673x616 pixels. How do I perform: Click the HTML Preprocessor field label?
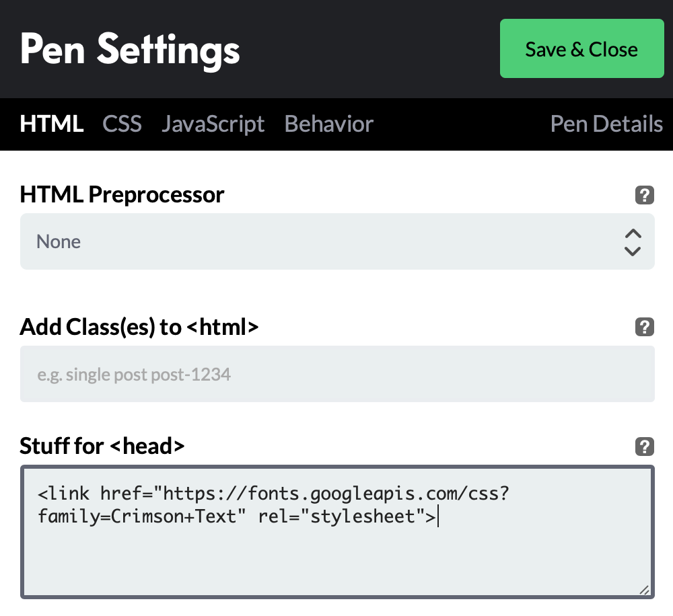[122, 195]
